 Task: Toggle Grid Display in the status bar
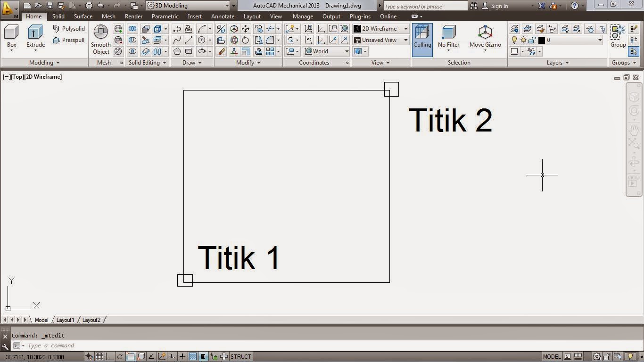click(99, 356)
